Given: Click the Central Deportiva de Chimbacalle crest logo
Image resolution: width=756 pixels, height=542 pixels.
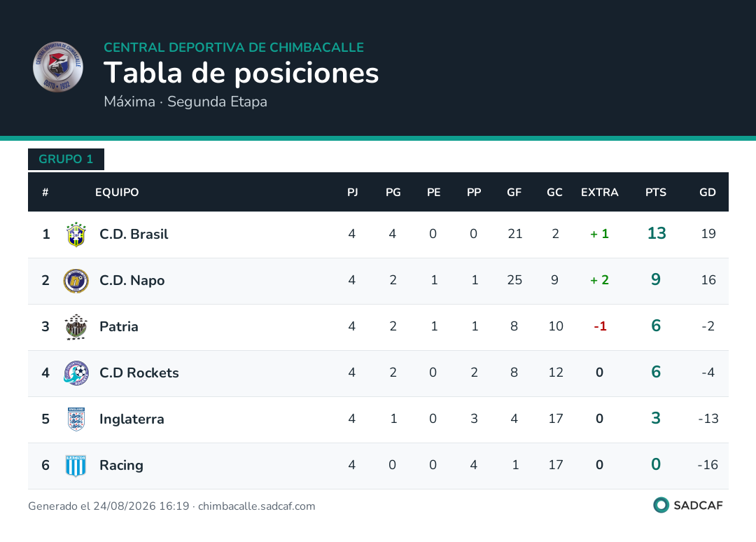Looking at the screenshot, I should [x=58, y=67].
